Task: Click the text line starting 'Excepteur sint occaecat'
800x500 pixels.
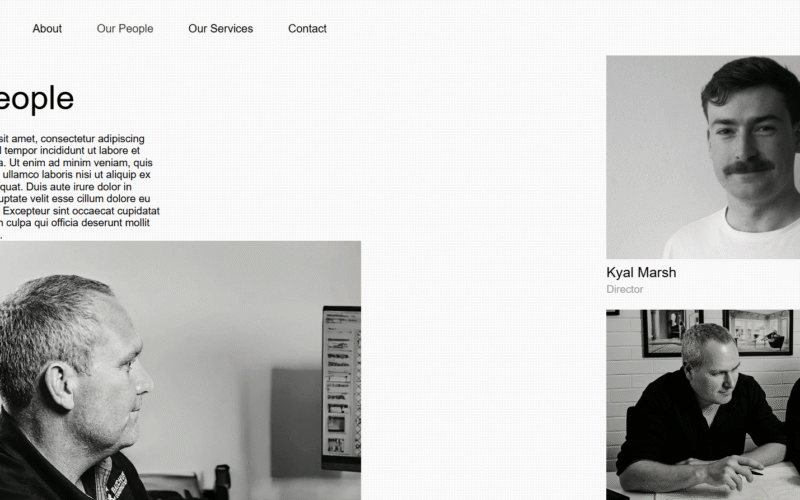Action: click(x=81, y=211)
